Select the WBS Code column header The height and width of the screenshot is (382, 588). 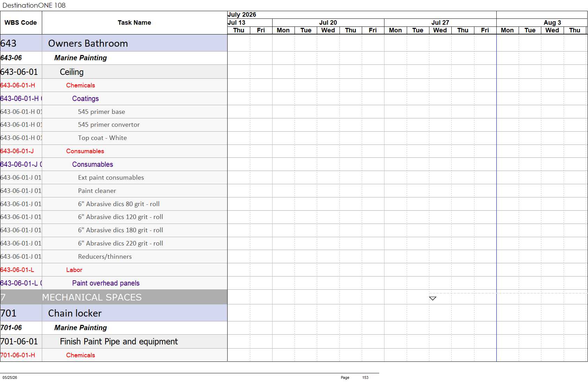21,23
